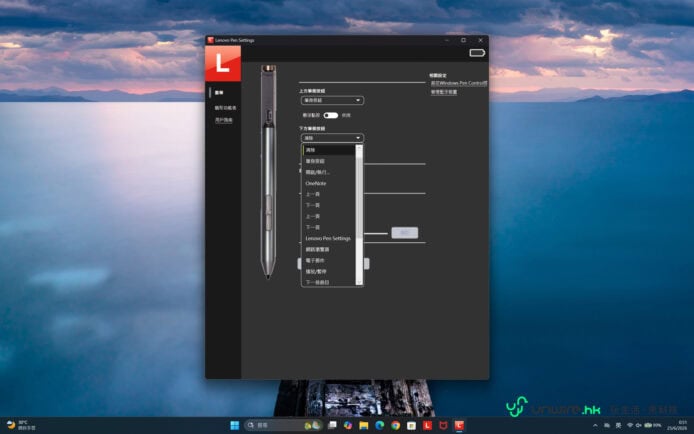This screenshot has height=434, width=694.
Task: Close the Lenovo Pen Settings window
Action: click(481, 40)
